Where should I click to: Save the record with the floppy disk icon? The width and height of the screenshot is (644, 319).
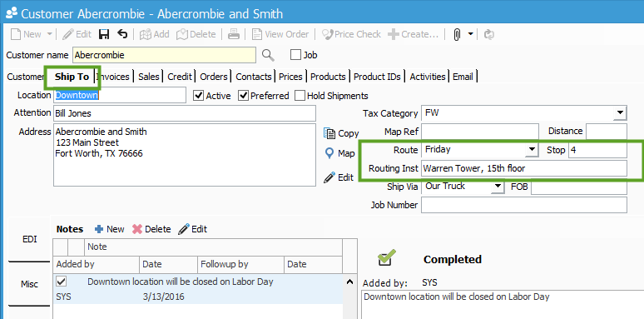click(104, 34)
